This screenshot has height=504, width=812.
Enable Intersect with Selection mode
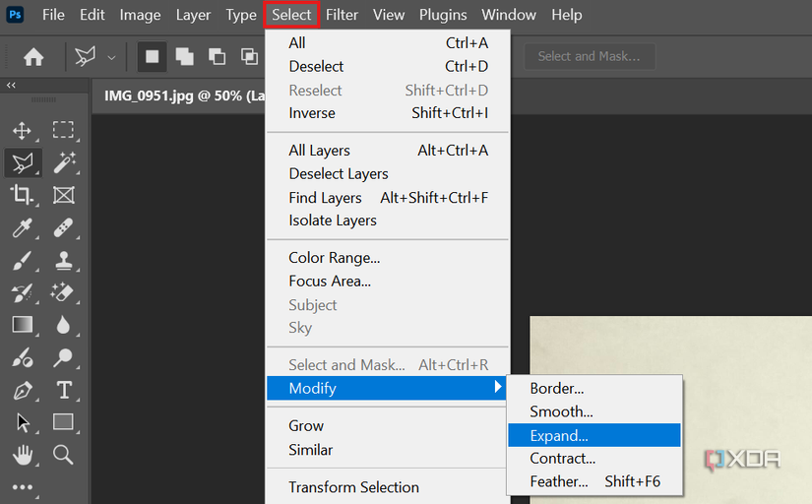click(249, 56)
